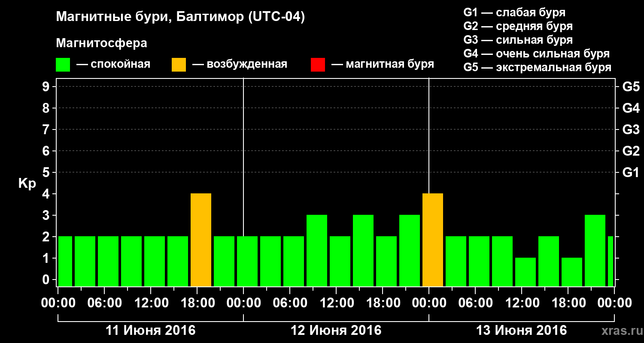Select the chart title 'Магнитные бури, Балтимор (UTC-04)'

click(180, 18)
